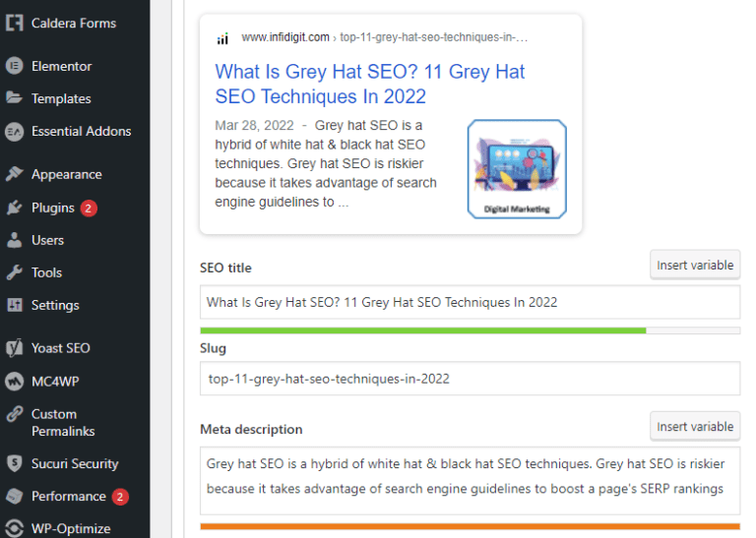The width and height of the screenshot is (756, 538).
Task: Open the blue preview title link
Action: click(x=370, y=84)
